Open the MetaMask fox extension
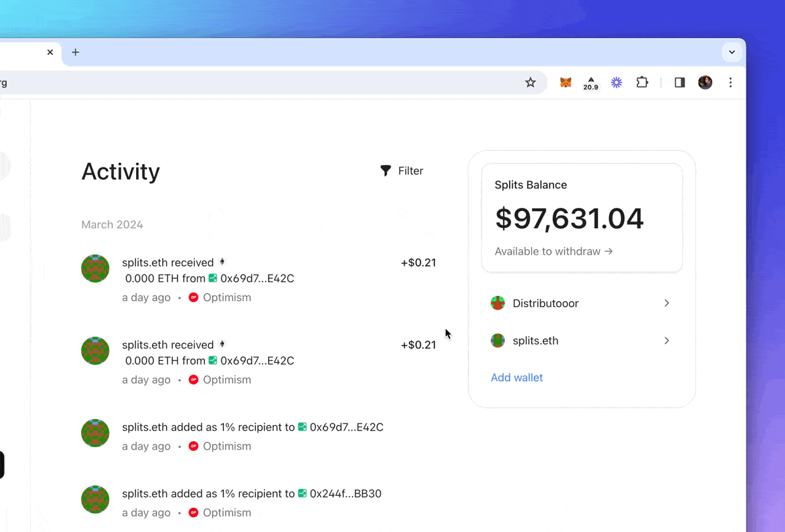Screen dimensions: 785x532 point(566,82)
